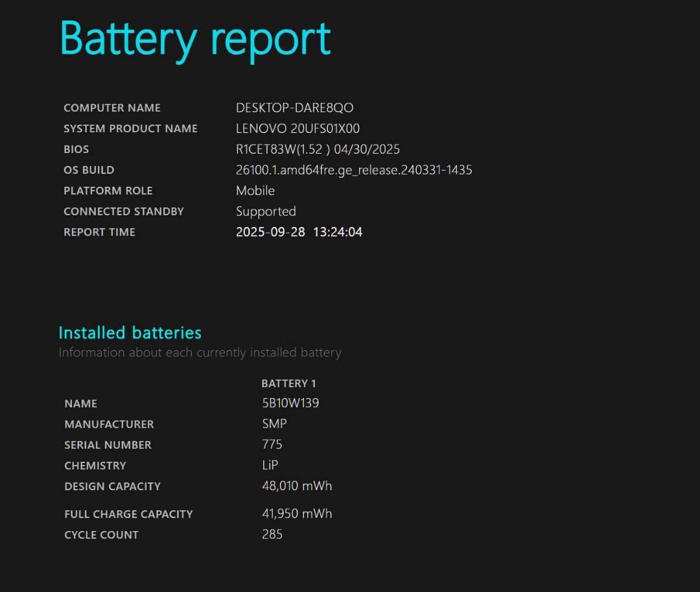Screen dimensions: 700x592
Task: Click the report time 2025-09-28 13:24:04
Action: [299, 232]
